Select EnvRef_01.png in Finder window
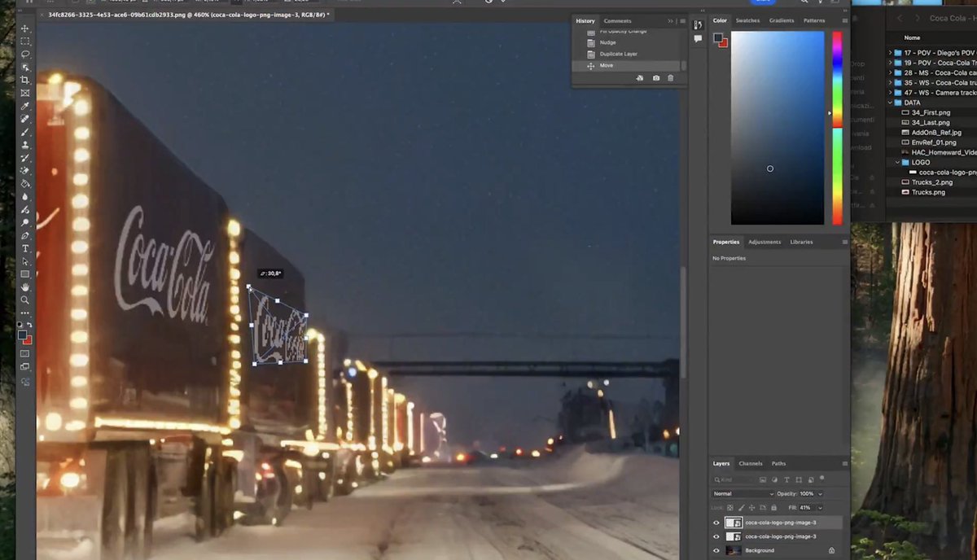 [933, 142]
